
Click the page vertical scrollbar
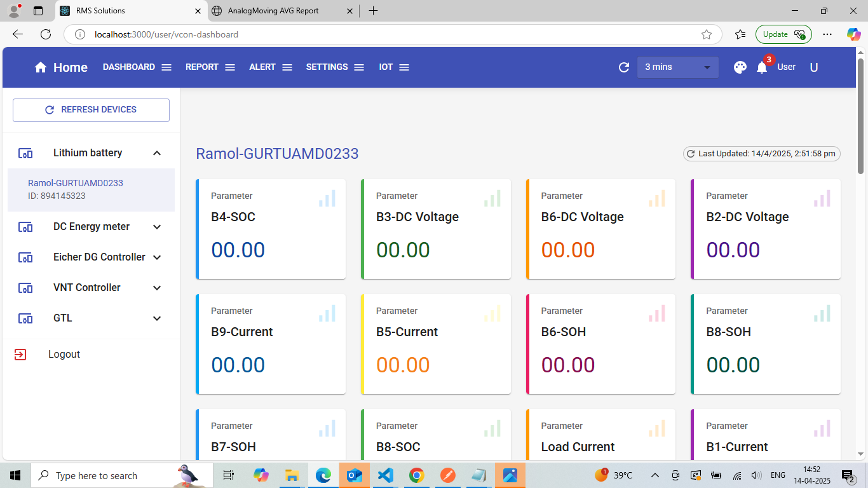coord(861,115)
